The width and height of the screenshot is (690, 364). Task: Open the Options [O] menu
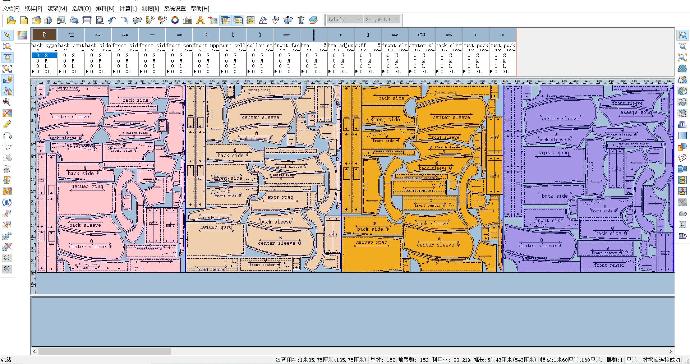(x=81, y=8)
